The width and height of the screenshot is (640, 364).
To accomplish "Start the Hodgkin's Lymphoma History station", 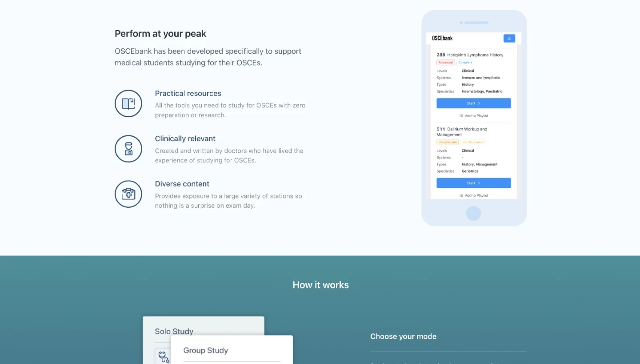I will click(474, 103).
